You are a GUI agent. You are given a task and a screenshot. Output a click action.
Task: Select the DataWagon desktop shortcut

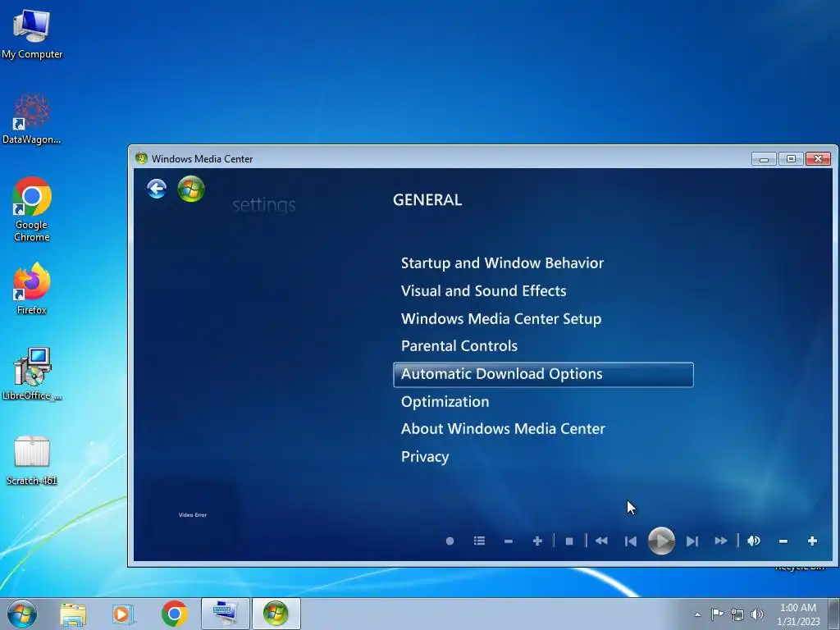pos(32,119)
